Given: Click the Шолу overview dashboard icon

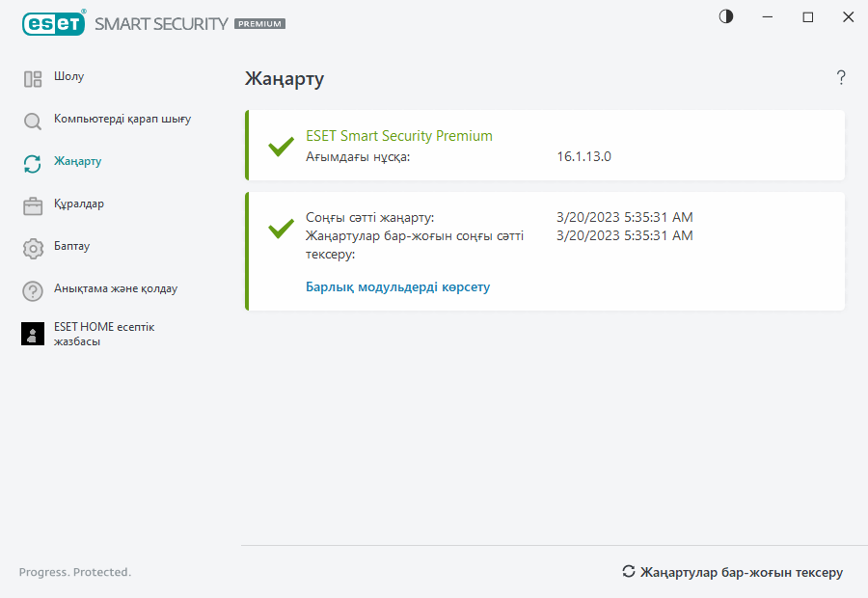Looking at the screenshot, I should [x=33, y=79].
